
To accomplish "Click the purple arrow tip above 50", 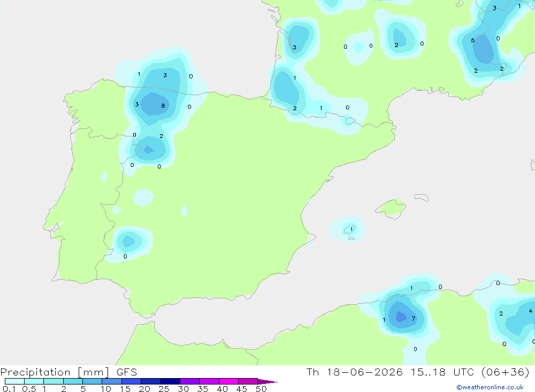I will point(267,382).
